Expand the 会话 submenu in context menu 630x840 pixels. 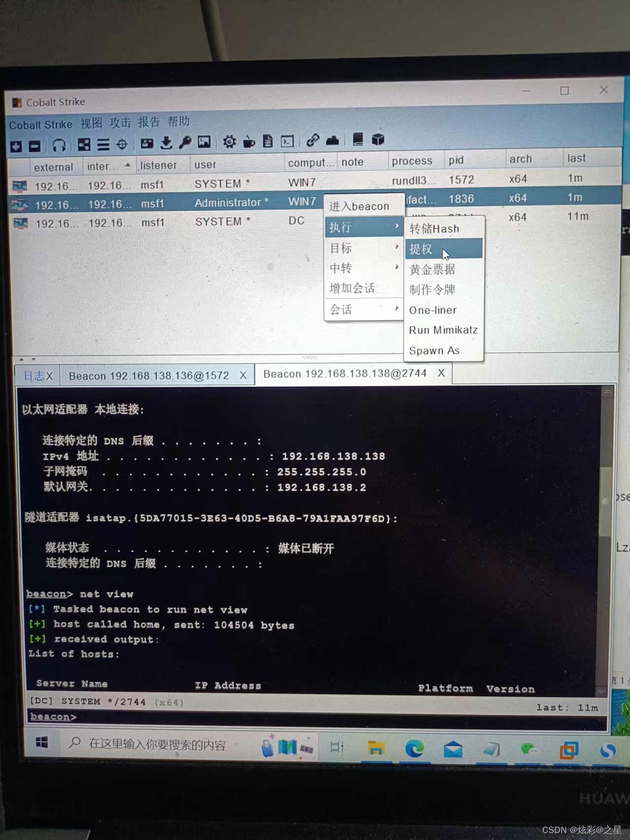click(x=364, y=309)
